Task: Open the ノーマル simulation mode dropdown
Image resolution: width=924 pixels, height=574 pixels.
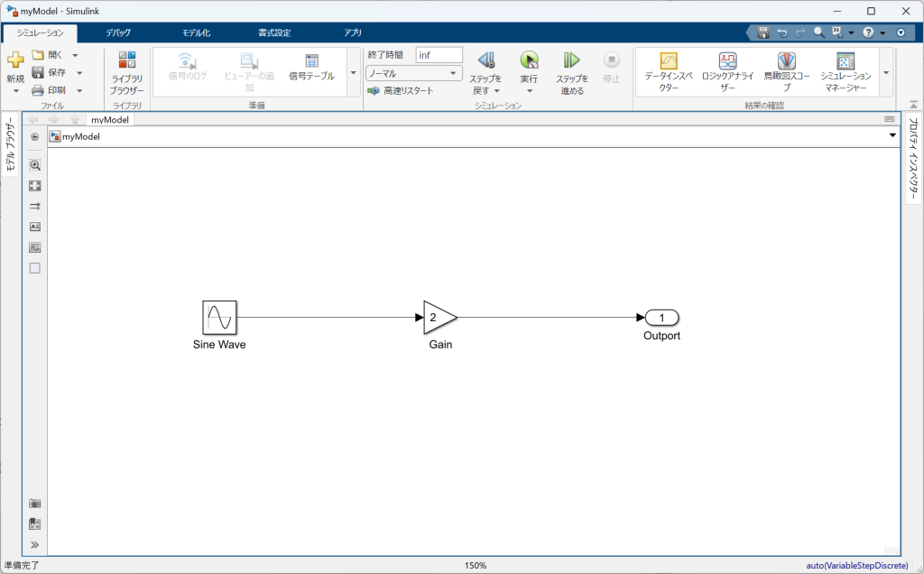Action: click(414, 73)
